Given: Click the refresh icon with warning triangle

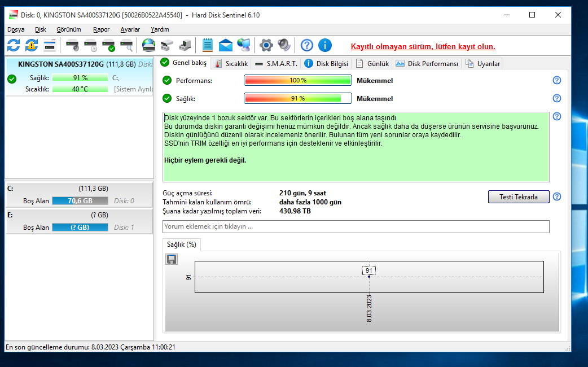Looking at the screenshot, I should coord(32,45).
